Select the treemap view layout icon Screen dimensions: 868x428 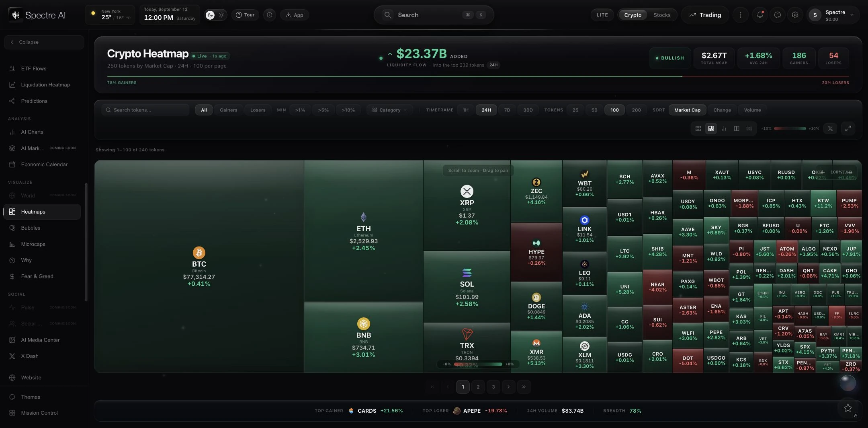711,128
